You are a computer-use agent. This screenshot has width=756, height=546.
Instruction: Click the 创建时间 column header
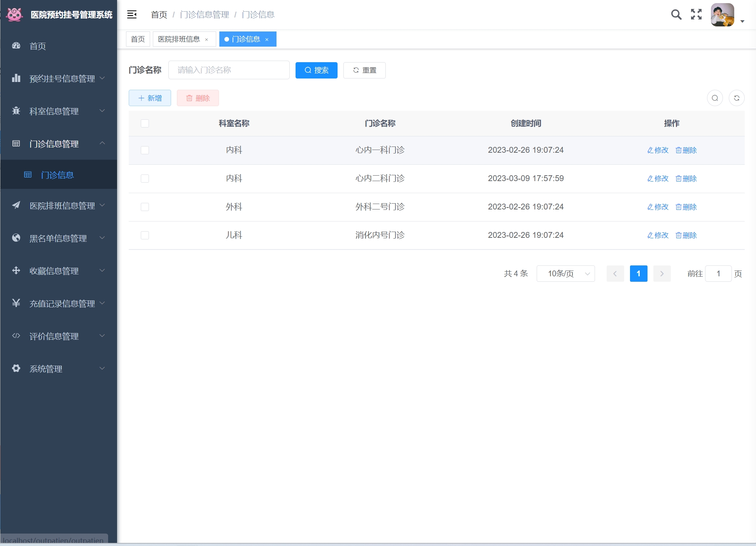coord(526,123)
